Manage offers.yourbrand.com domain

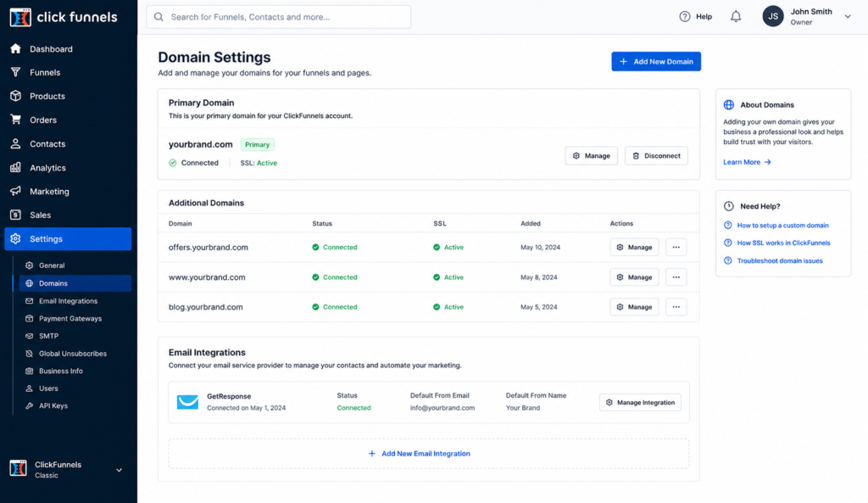point(634,247)
